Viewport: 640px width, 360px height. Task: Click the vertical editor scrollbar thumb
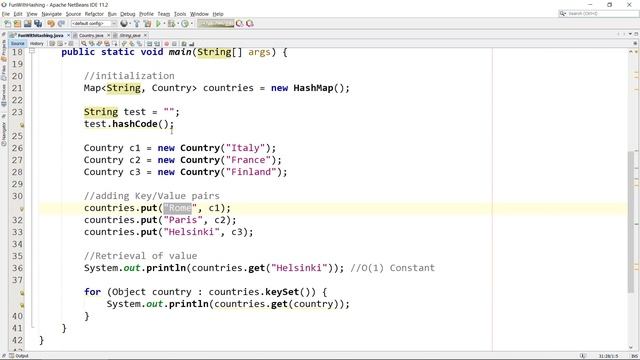click(x=631, y=222)
